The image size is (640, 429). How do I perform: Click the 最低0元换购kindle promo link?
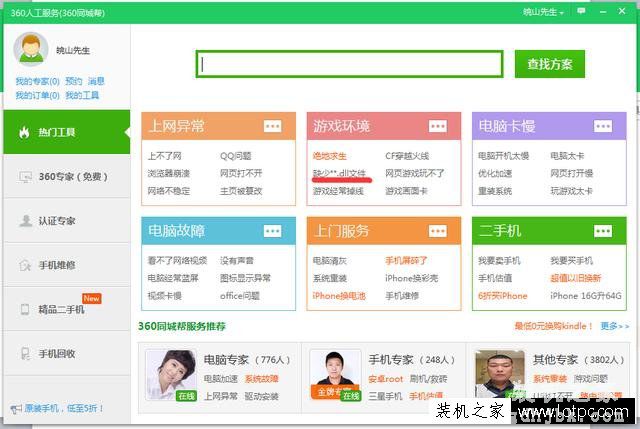553,326
